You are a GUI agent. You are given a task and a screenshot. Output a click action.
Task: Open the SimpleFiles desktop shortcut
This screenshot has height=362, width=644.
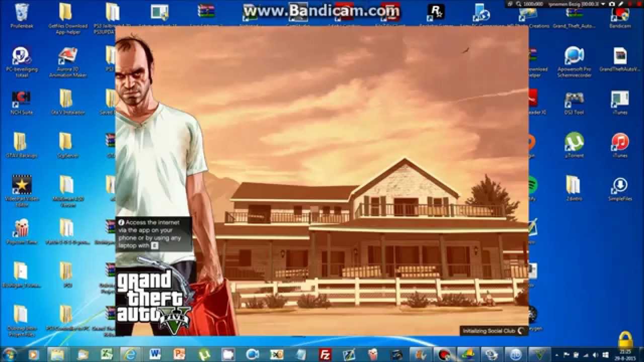tap(620, 189)
